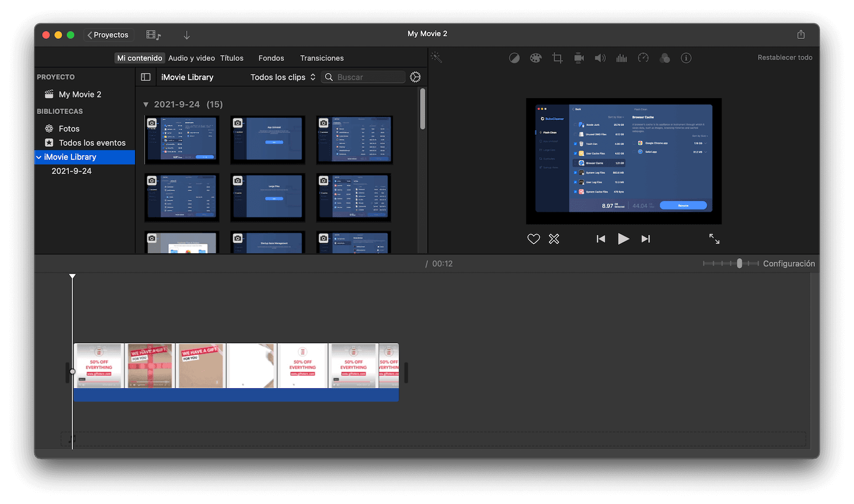This screenshot has width=854, height=504.
Task: Collapse the 2021-9-24 clip group
Action: (x=146, y=104)
